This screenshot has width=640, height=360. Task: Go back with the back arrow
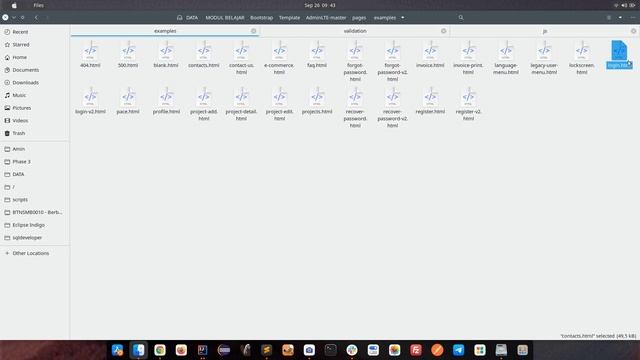tap(36, 18)
